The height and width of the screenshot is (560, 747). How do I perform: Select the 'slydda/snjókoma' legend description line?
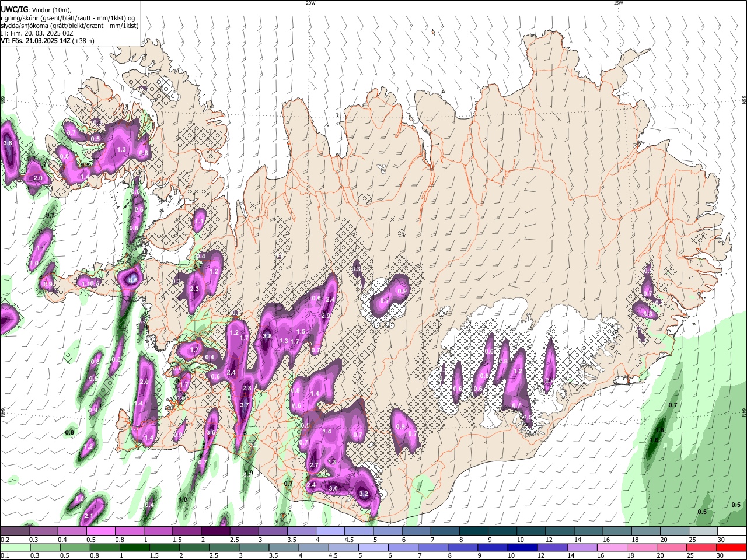click(69, 26)
